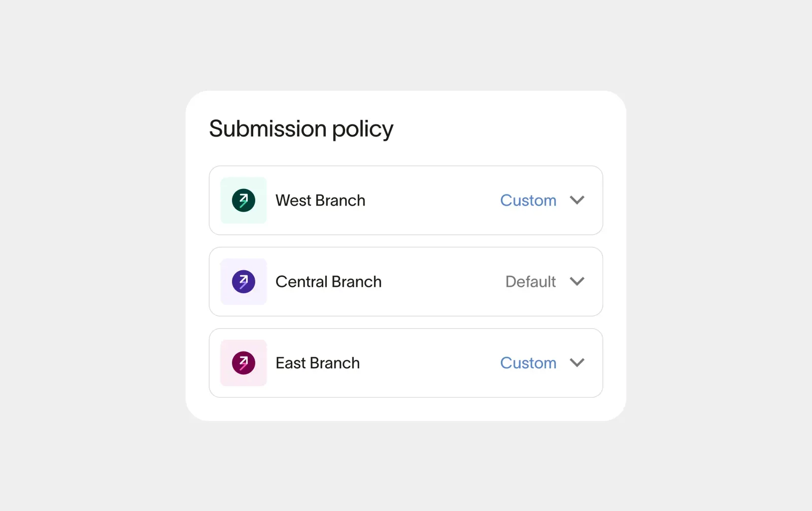Click empty space inside West Branch row
This screenshot has width=812, height=511.
point(431,200)
